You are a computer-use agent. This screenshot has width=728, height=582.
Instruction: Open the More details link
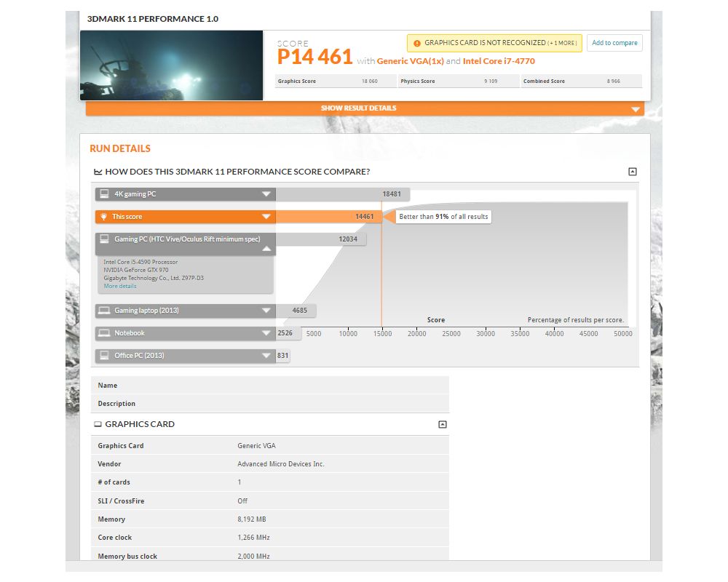[119, 286]
